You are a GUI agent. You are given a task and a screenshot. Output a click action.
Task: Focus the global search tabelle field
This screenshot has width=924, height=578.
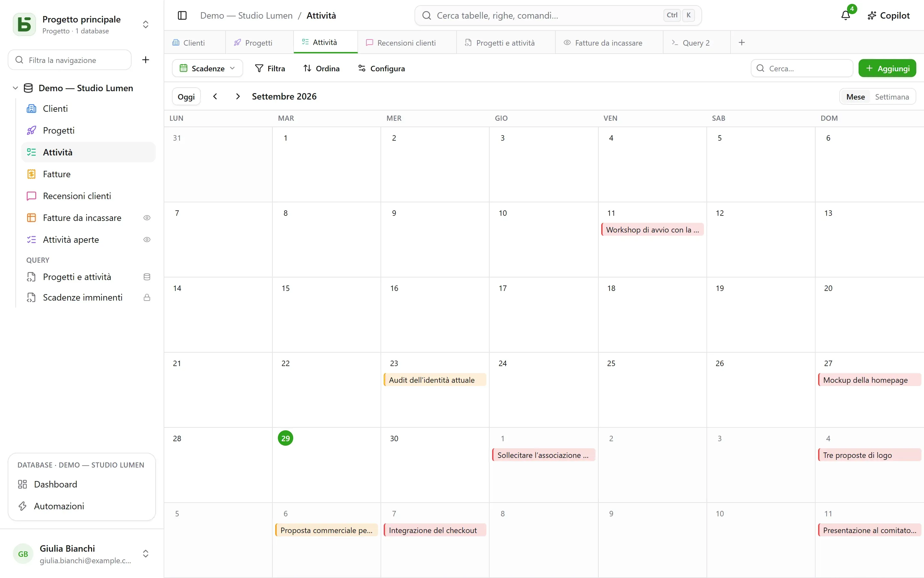pyautogui.click(x=558, y=16)
